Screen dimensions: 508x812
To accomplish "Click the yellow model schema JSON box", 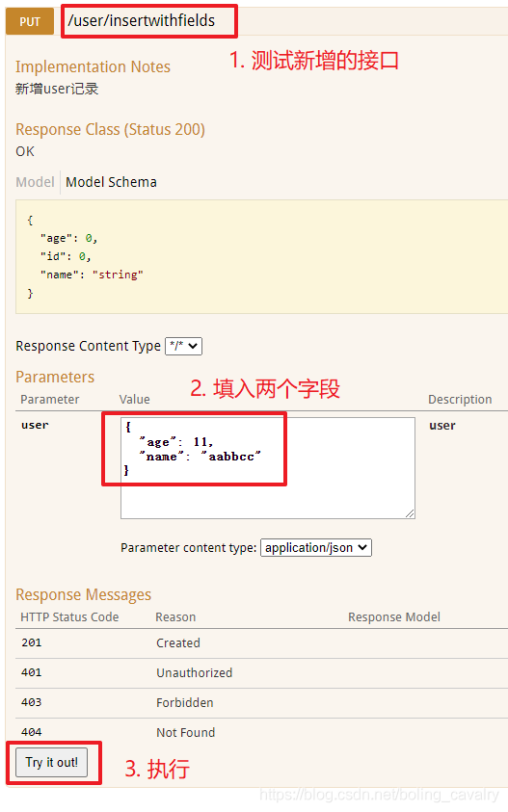I will tap(262, 257).
